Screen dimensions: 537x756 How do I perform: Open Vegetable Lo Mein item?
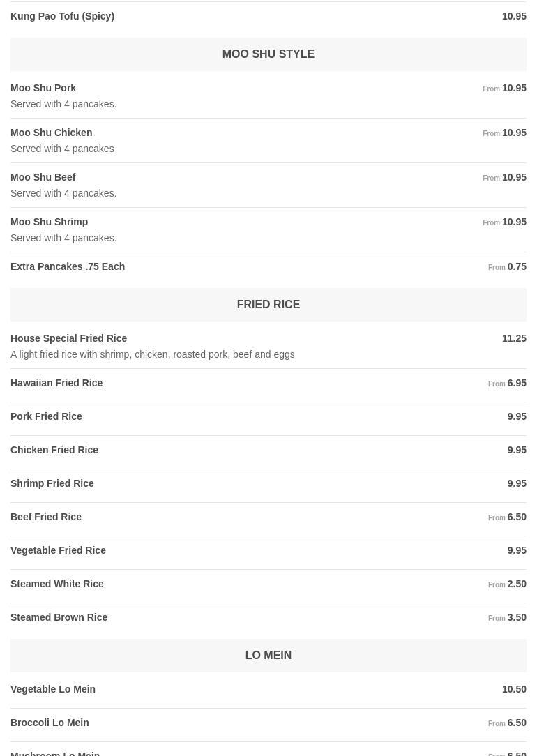[x=268, y=690]
